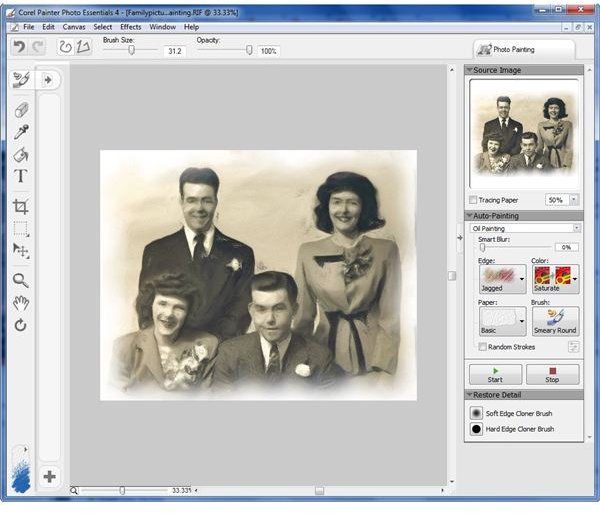This screenshot has width=600, height=514.
Task: Collapse the Auto-Painting panel
Action: (470, 215)
